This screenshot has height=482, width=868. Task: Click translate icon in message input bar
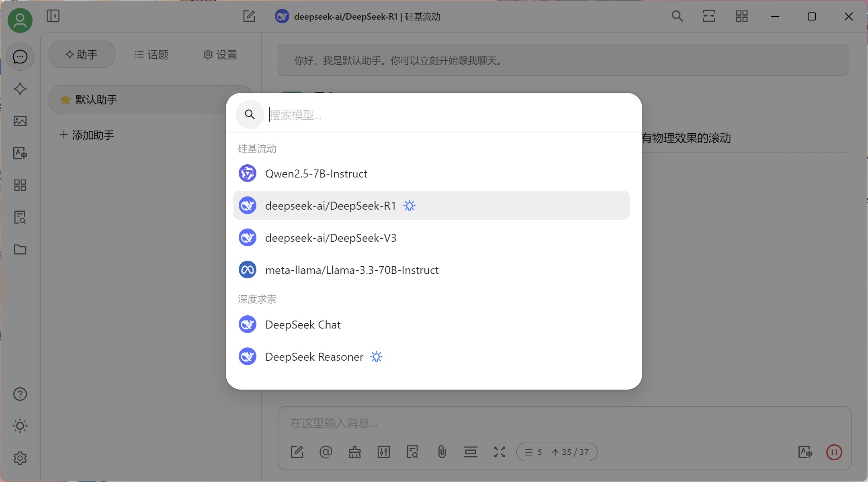805,452
